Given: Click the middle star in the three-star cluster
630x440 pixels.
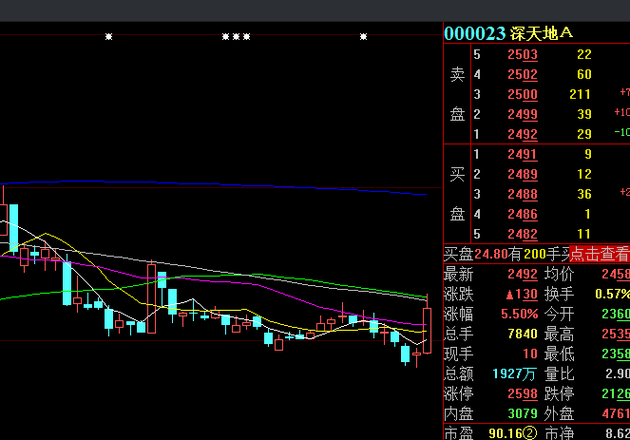Looking at the screenshot, I should click(236, 37).
